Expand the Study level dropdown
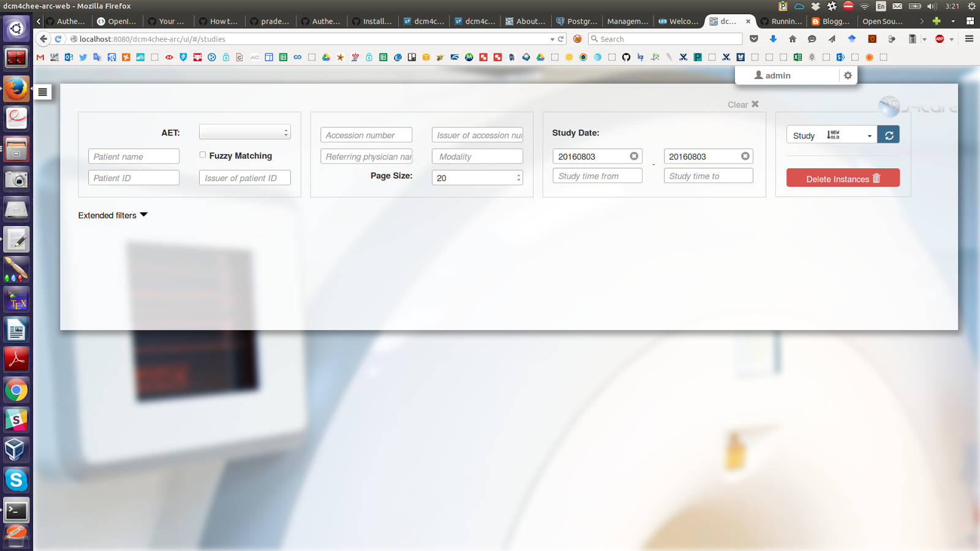 click(869, 135)
